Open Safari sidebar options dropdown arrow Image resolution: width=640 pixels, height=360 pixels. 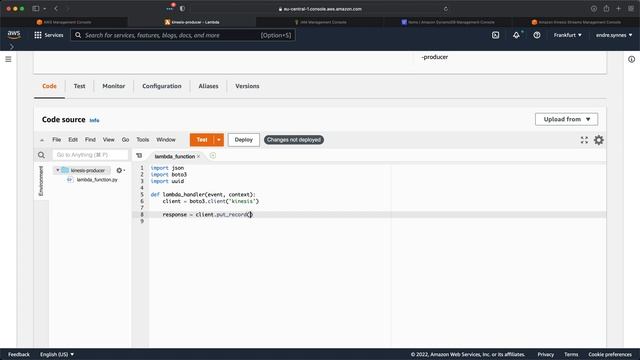pos(44,9)
